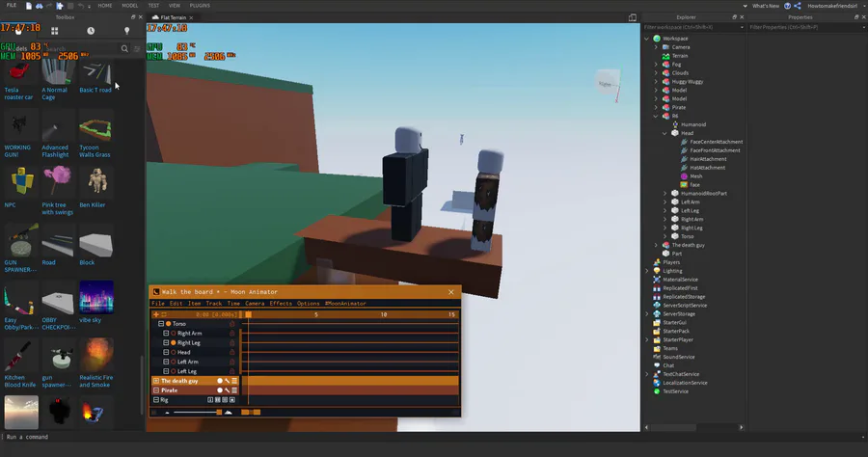This screenshot has width=868, height=457.
Task: Click the new file icon in the top toolbar
Action: tap(29, 6)
